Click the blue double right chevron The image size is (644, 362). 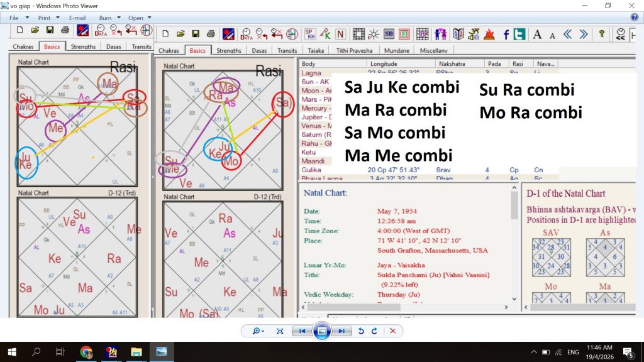click(583, 34)
